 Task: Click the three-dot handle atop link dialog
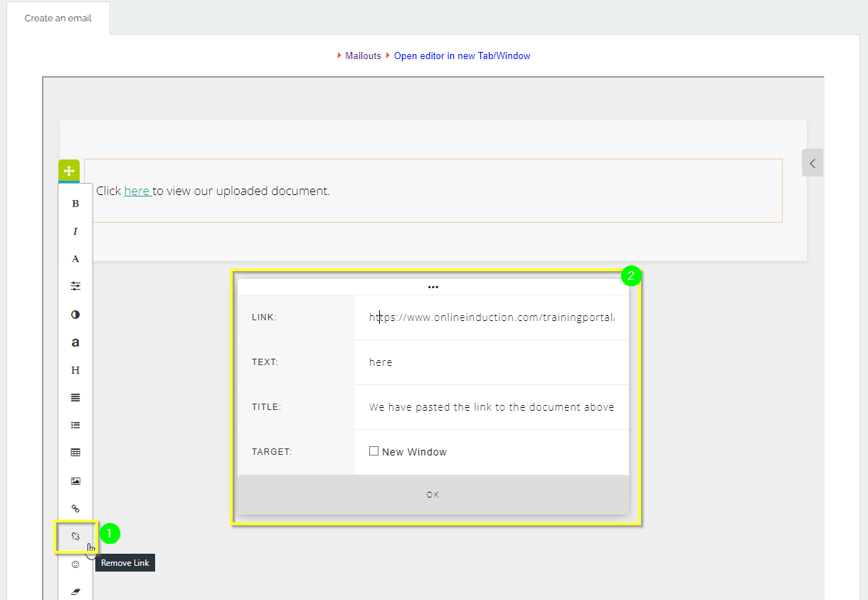tap(433, 288)
